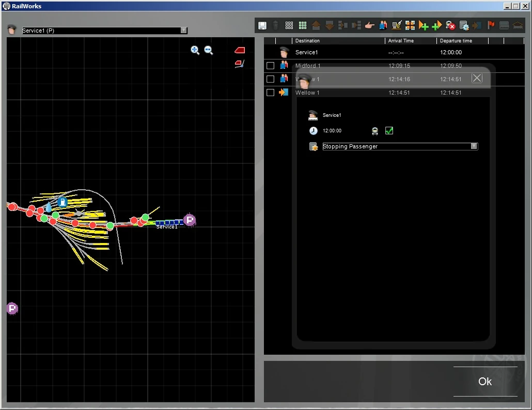Click the zoom out magnifier on map

(x=209, y=50)
